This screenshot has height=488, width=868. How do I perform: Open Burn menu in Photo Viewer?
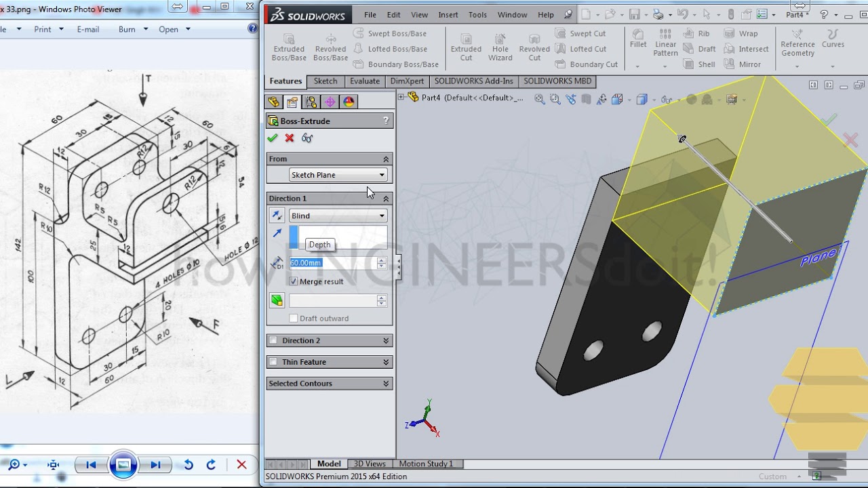(x=132, y=29)
